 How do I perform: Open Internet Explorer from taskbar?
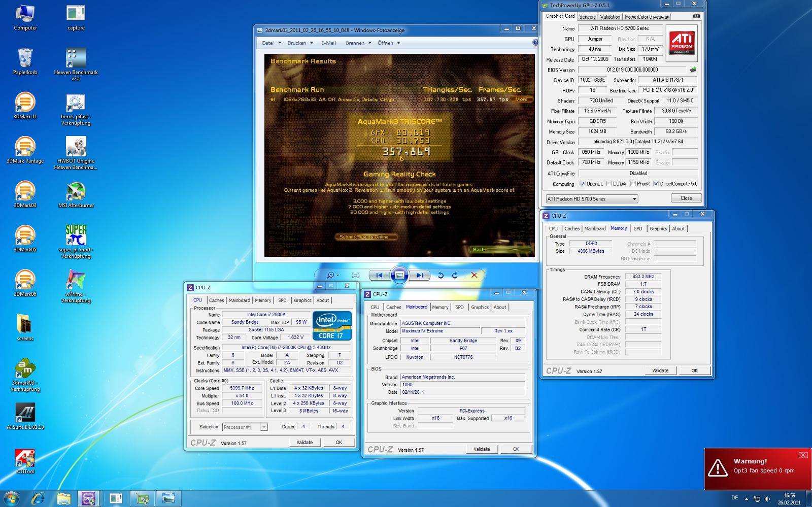coord(38,499)
